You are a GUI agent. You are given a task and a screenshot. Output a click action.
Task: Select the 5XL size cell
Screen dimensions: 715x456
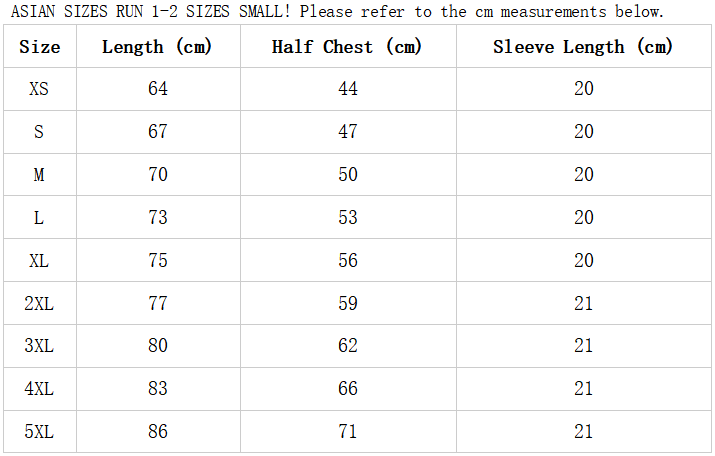pyautogui.click(x=39, y=432)
